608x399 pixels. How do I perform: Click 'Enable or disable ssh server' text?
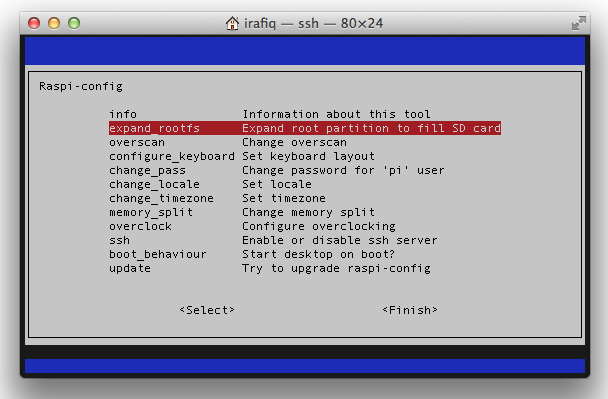(340, 240)
